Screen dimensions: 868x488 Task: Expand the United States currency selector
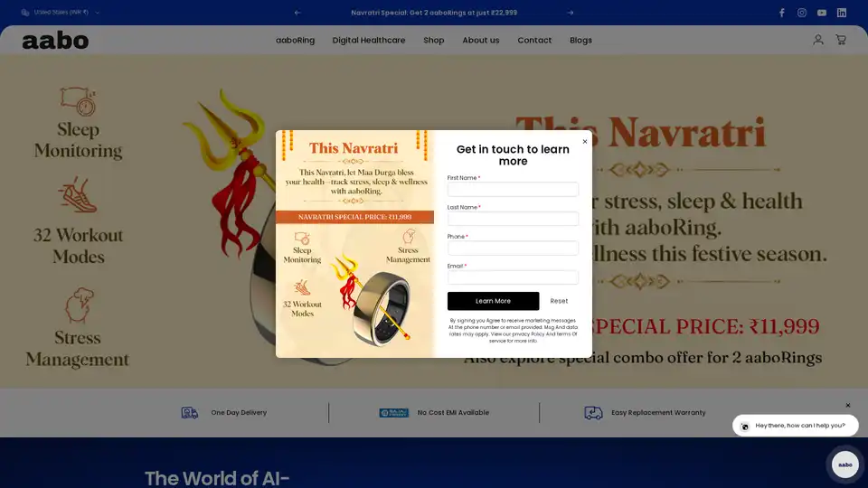point(61,13)
